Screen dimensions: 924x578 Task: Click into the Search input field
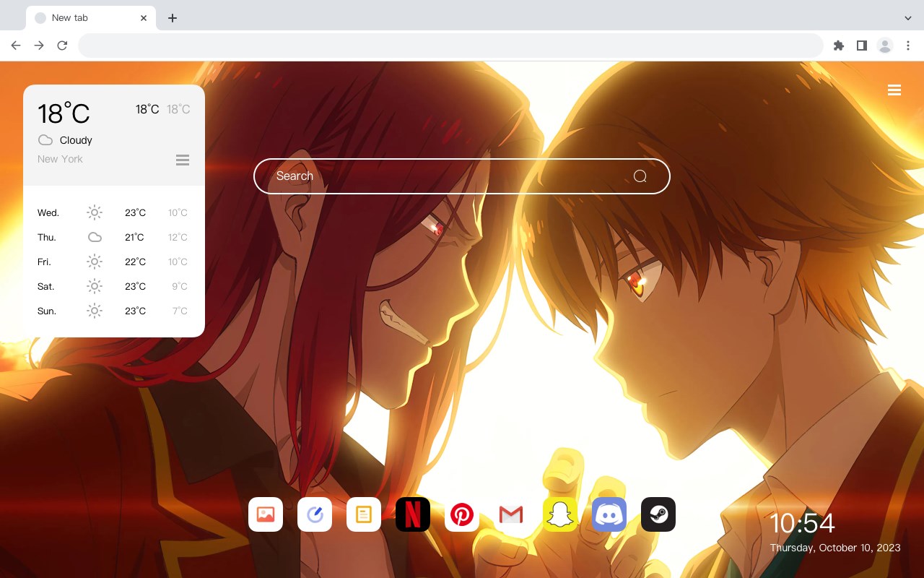[x=462, y=176]
